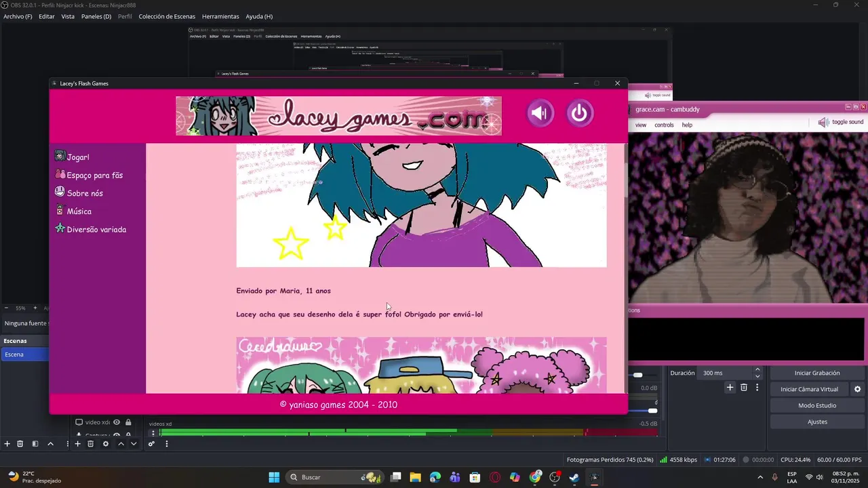Hide the video xd source with eye icon
Image resolution: width=868 pixels, height=488 pixels.
(117, 422)
